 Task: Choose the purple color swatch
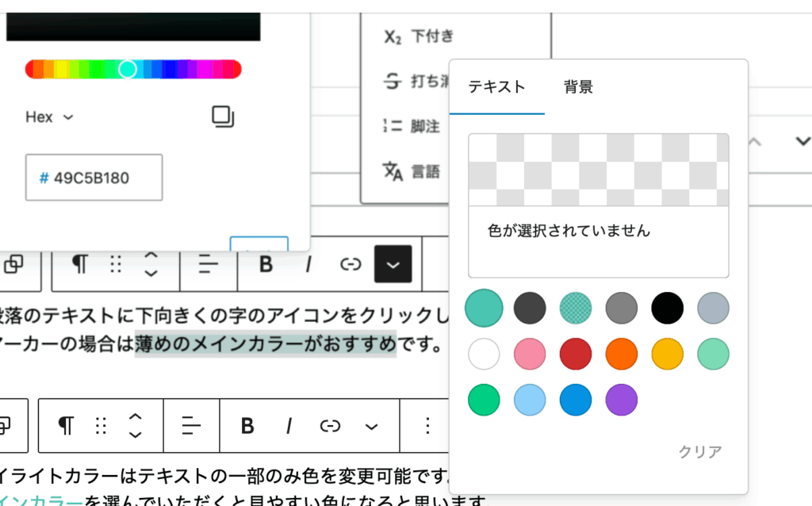point(621,400)
